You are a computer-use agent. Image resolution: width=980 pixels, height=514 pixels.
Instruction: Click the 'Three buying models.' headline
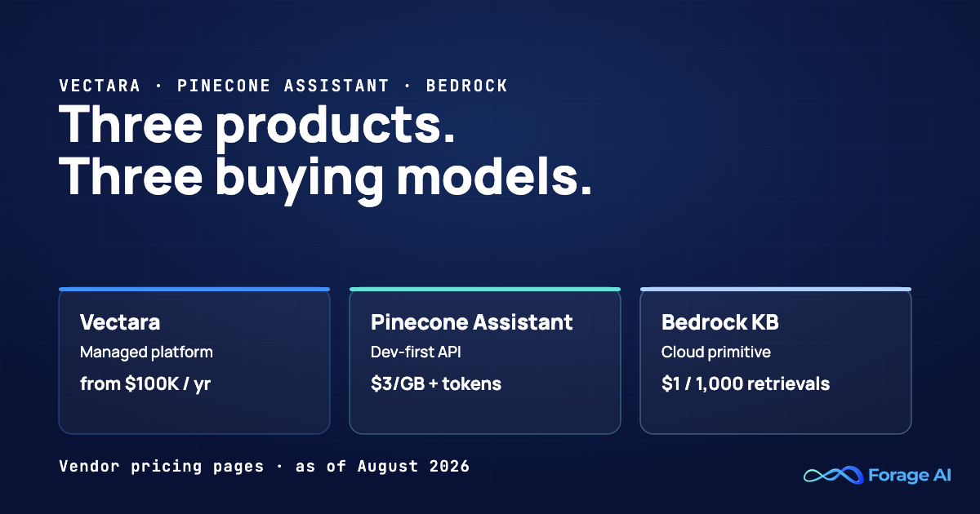point(326,175)
